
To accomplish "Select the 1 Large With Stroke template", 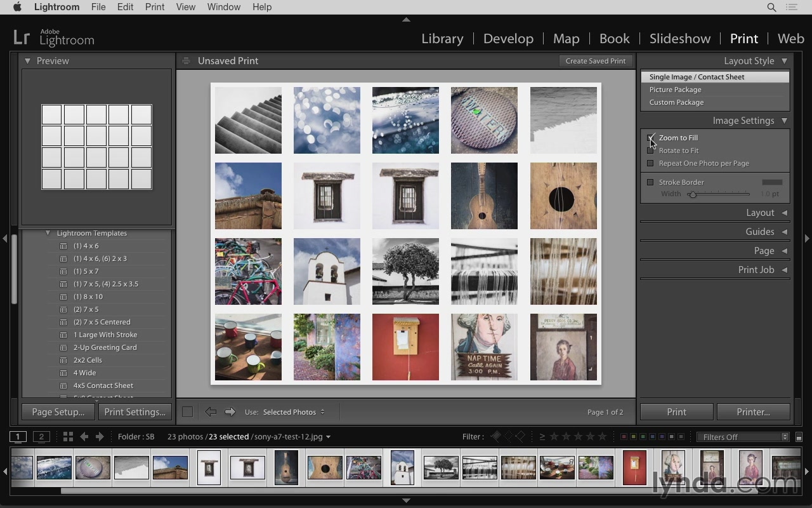I will pyautogui.click(x=105, y=335).
